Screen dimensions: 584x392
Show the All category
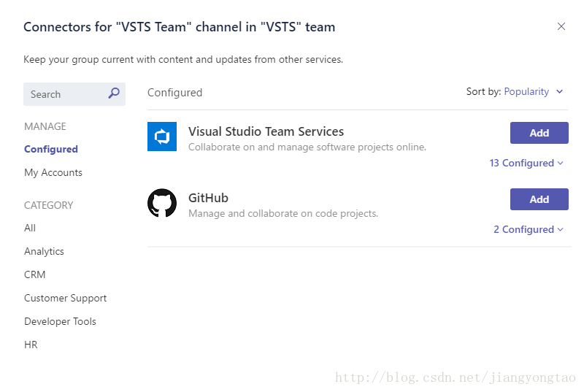(x=30, y=228)
